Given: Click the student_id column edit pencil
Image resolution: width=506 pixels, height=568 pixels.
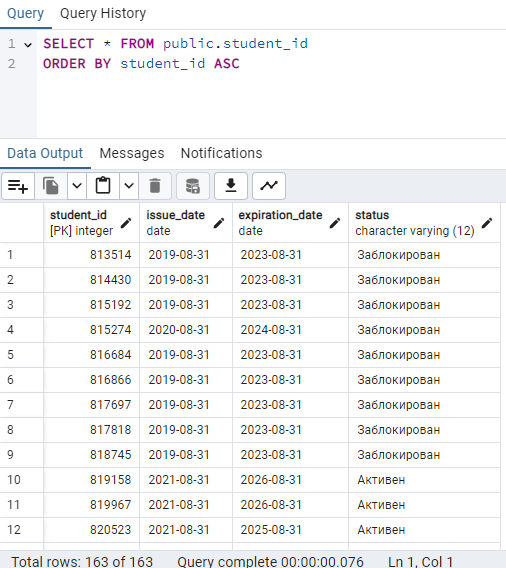Looking at the screenshot, I should point(126,223).
